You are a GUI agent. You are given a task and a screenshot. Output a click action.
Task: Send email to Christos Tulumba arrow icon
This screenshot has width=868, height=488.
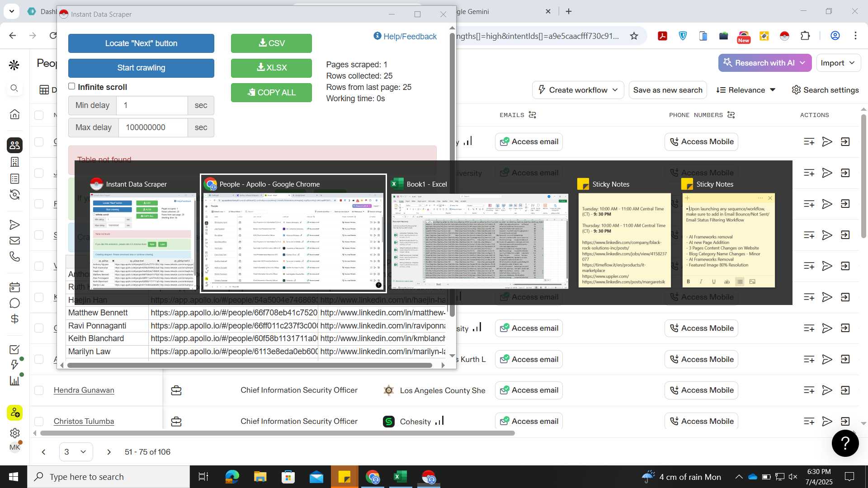827,422
